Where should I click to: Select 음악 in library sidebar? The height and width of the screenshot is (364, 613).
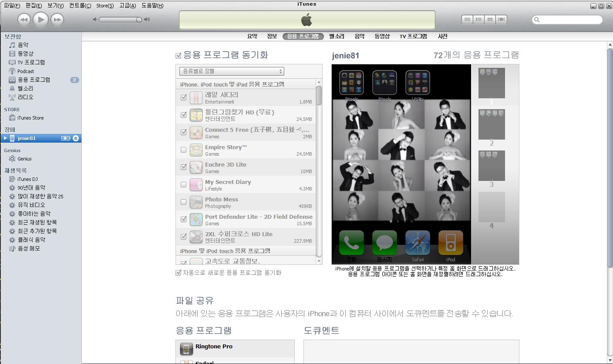pyautogui.click(x=23, y=45)
